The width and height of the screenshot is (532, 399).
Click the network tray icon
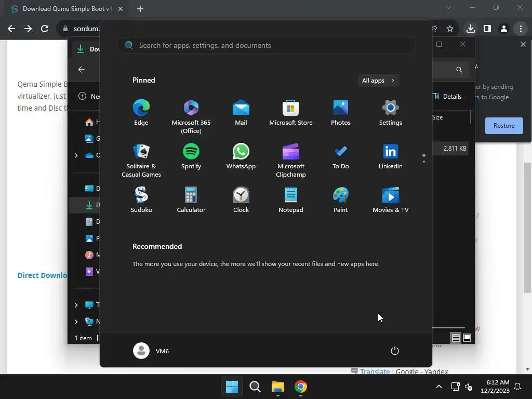coord(455,387)
